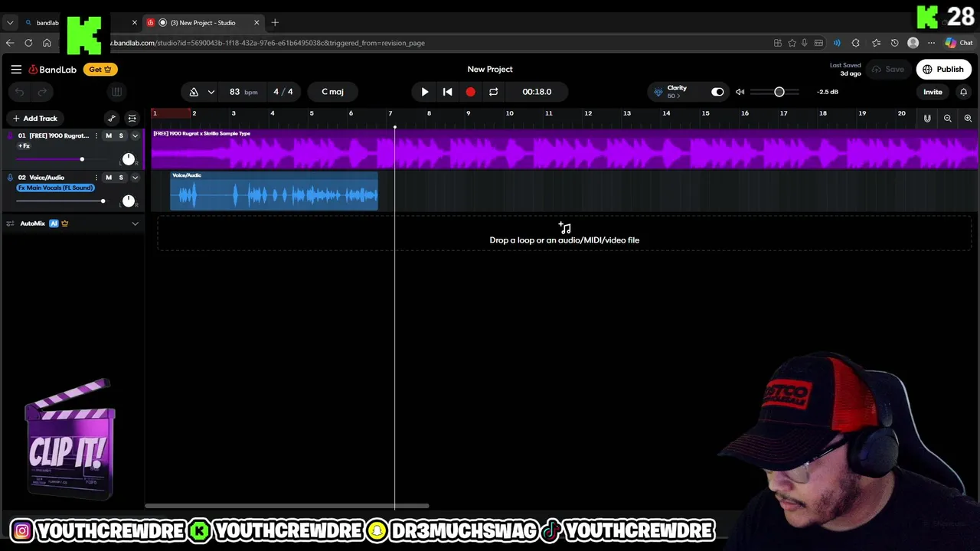Click the red record button
The image size is (980, 551).
click(470, 92)
